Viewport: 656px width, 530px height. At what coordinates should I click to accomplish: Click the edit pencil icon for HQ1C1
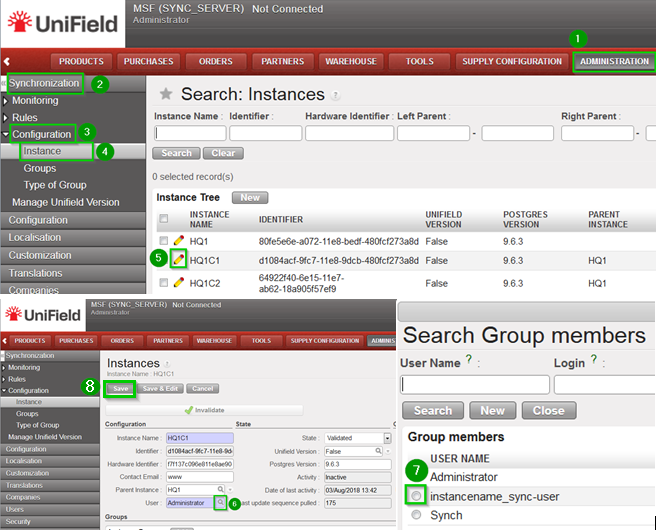(x=179, y=259)
